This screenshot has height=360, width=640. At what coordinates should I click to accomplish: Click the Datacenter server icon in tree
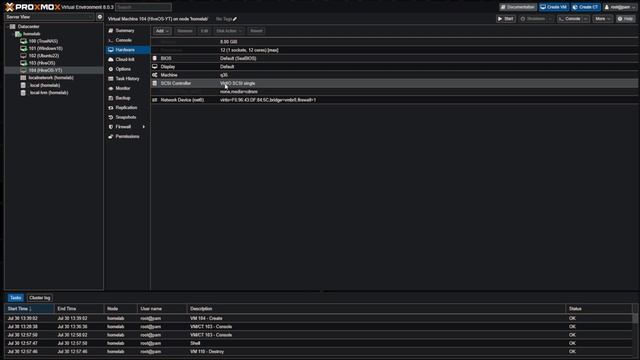click(13, 27)
